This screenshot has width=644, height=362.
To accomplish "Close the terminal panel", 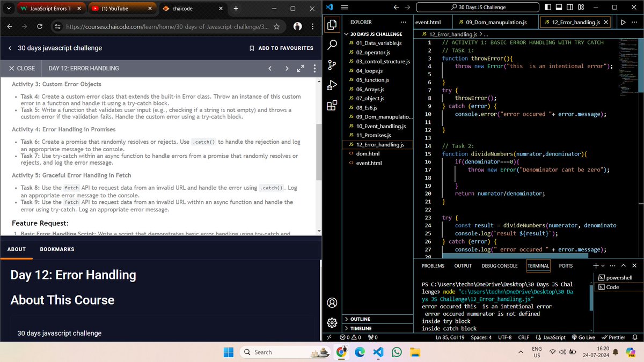I will (635, 265).
